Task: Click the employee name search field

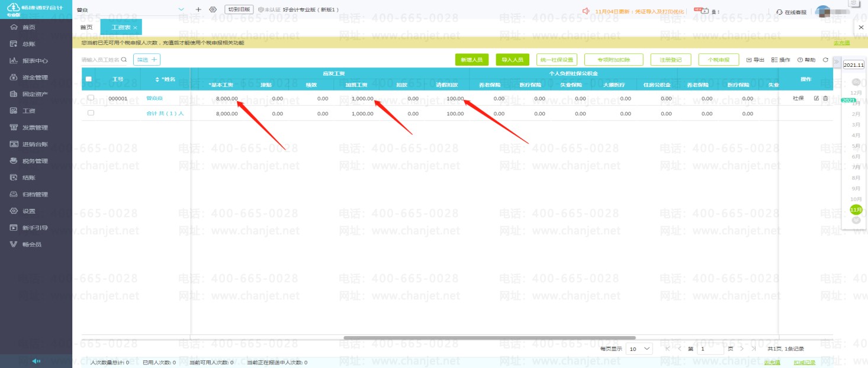Action: click(101, 60)
